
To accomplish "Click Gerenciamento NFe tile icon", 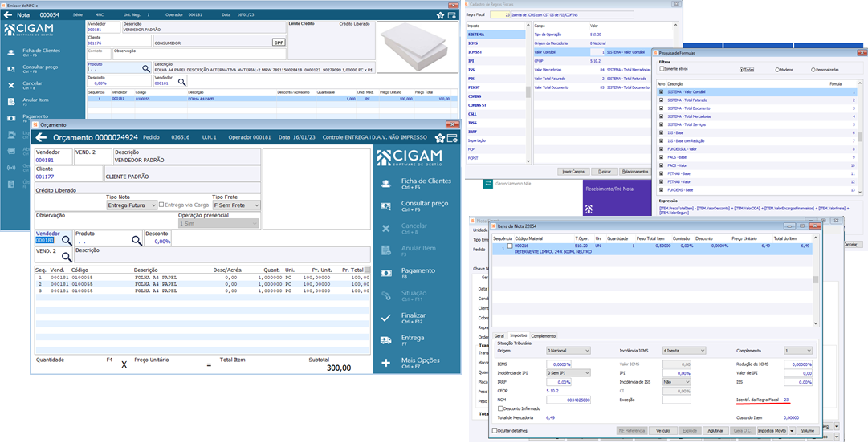I will point(488,184).
